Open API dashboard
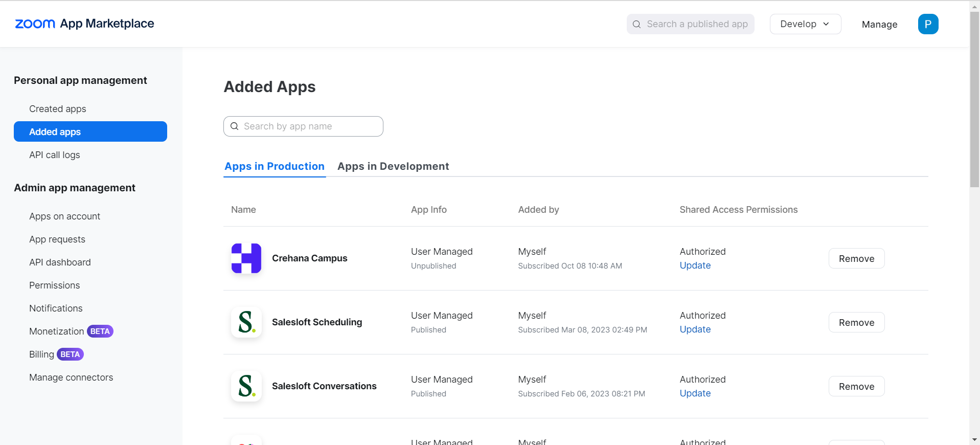Viewport: 980px width, 445px height. tap(60, 262)
